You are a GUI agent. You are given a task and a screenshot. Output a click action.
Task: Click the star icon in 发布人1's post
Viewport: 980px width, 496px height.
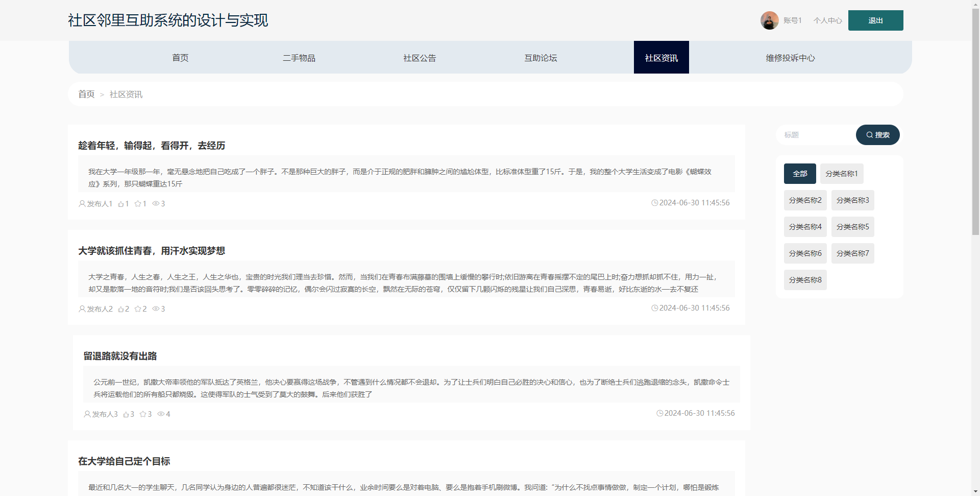[x=138, y=204]
